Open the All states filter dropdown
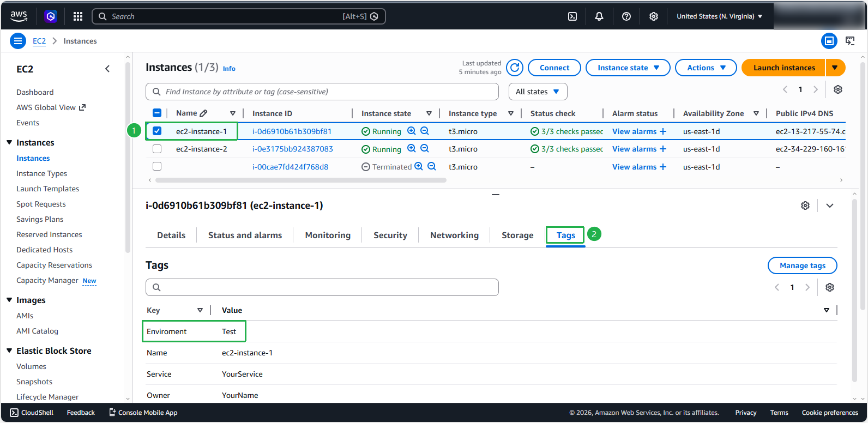868x423 pixels. click(x=538, y=92)
